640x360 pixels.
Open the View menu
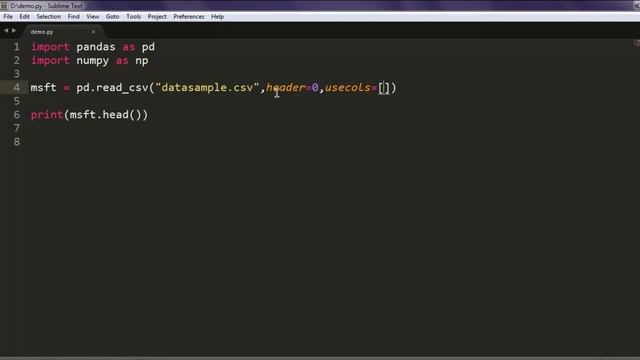(93, 17)
